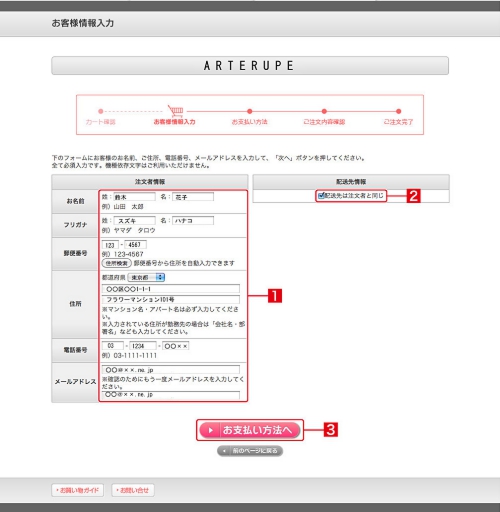Click the phone area code field 03
This screenshot has width=500, height=512.
click(112, 346)
